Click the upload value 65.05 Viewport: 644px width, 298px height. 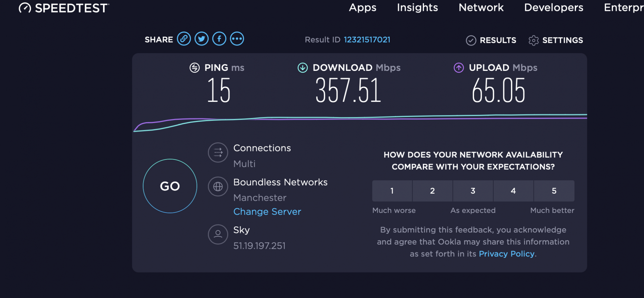(498, 91)
